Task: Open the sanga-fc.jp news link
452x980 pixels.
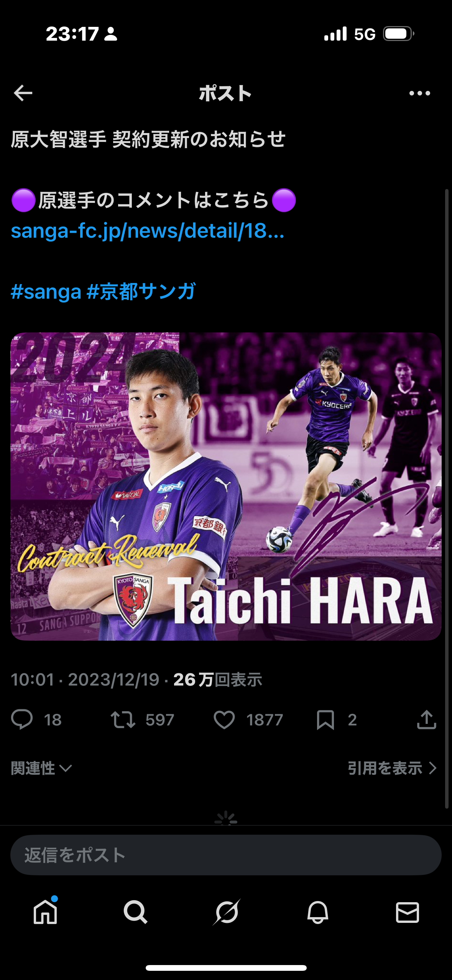Action: (x=148, y=231)
